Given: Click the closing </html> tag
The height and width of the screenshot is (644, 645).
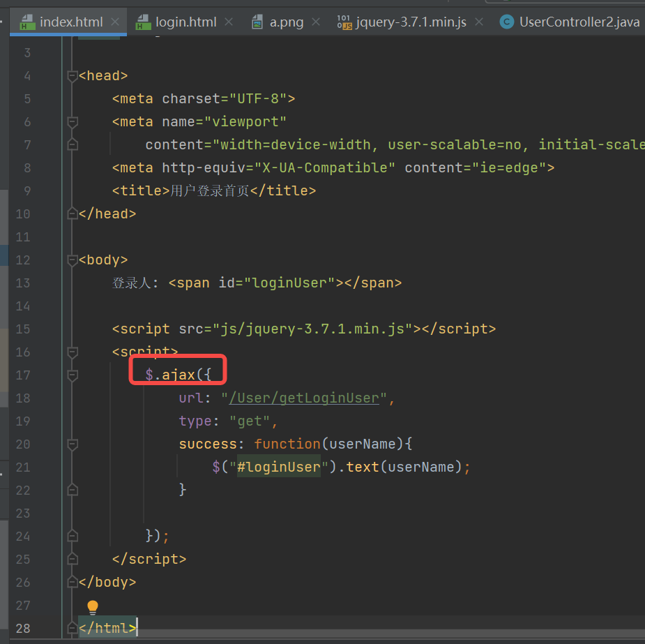Looking at the screenshot, I should point(107,629).
